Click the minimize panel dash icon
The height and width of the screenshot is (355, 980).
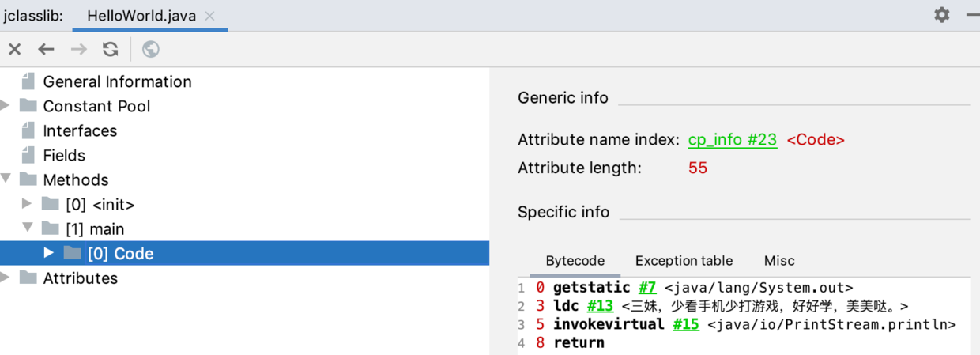point(972,15)
